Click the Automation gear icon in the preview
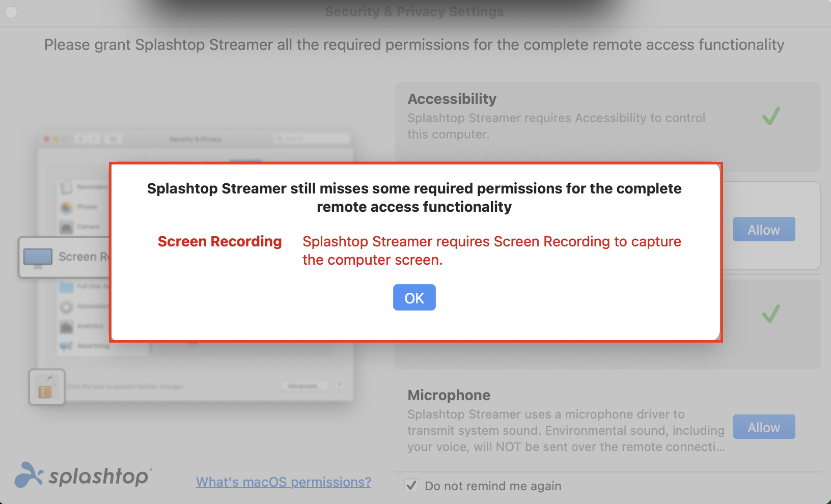Image resolution: width=831 pixels, height=504 pixels. (66, 307)
